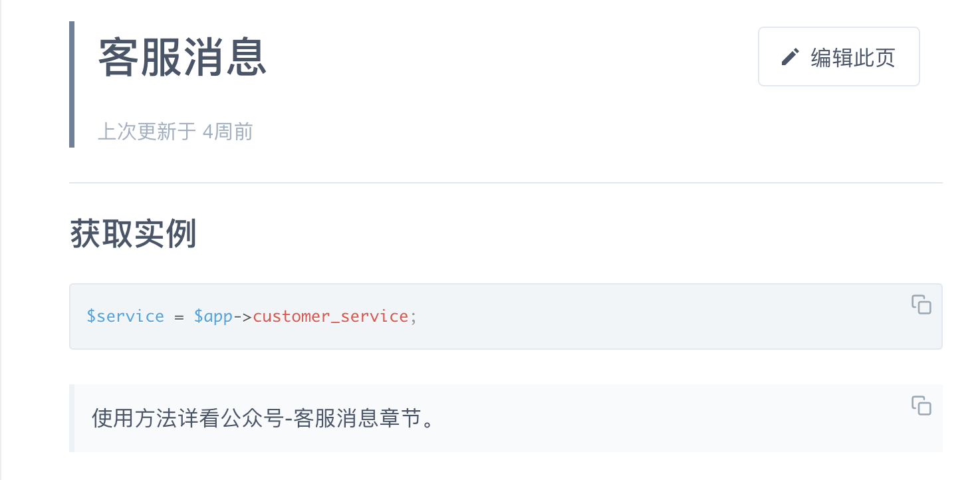Click the 上次更新于 4周前 timestamp
Image resolution: width=980 pixels, height=480 pixels.
[175, 131]
